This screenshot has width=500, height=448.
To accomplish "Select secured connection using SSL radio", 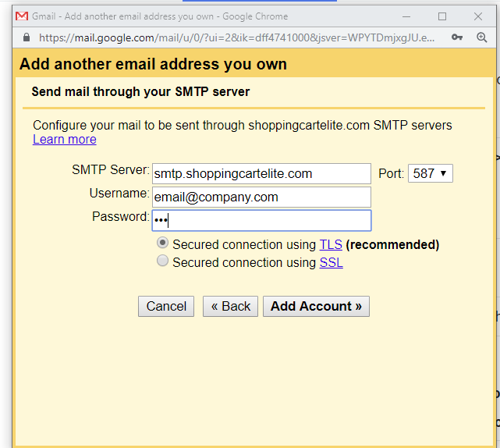I will [162, 261].
